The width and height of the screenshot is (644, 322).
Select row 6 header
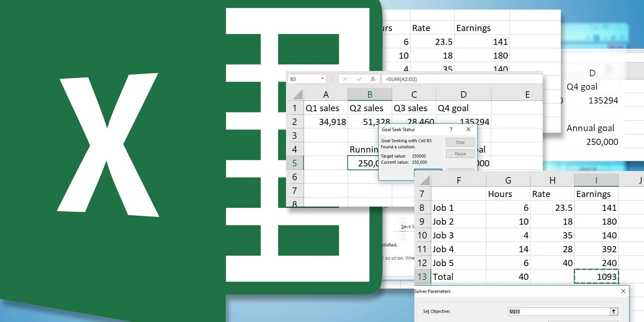(x=295, y=177)
